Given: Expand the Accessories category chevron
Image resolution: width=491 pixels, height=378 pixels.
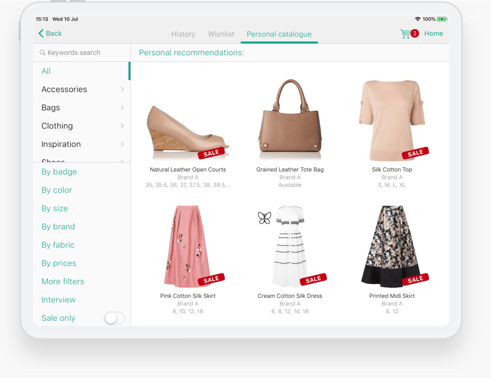Looking at the screenshot, I should tap(122, 89).
